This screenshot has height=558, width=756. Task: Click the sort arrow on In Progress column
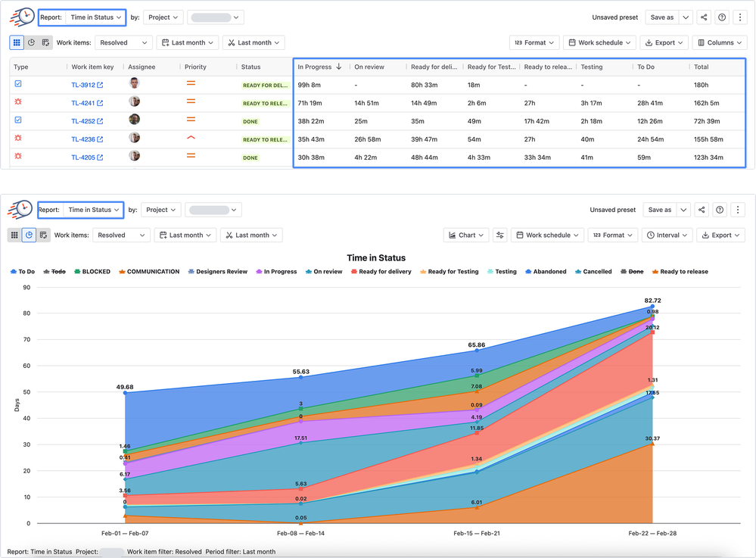click(339, 67)
